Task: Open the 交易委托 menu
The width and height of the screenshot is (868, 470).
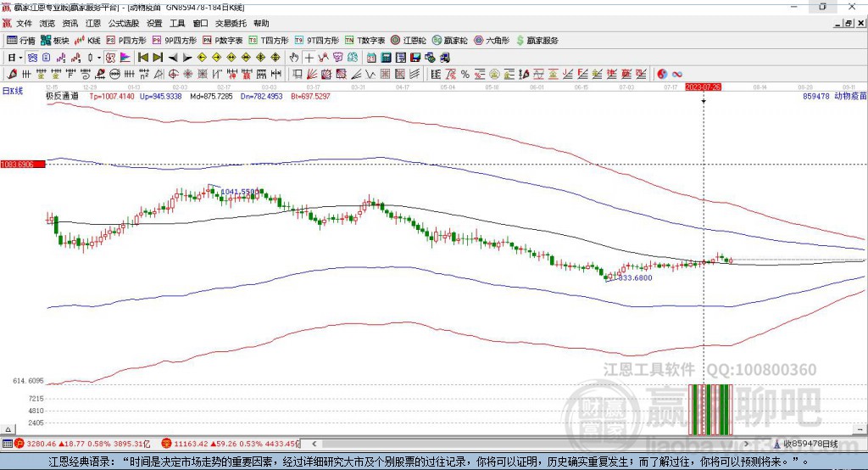Action: coord(231,23)
